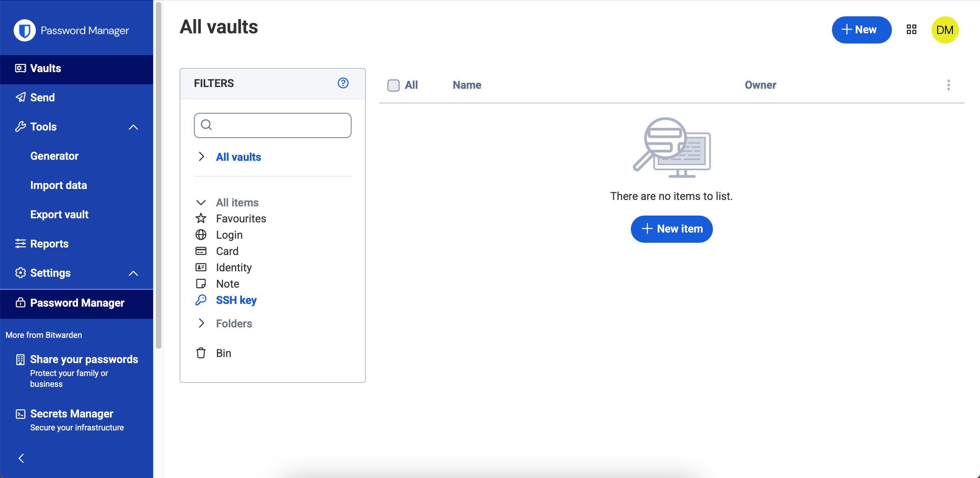980x478 pixels.
Task: Click the SSH key icon
Action: pos(201,300)
